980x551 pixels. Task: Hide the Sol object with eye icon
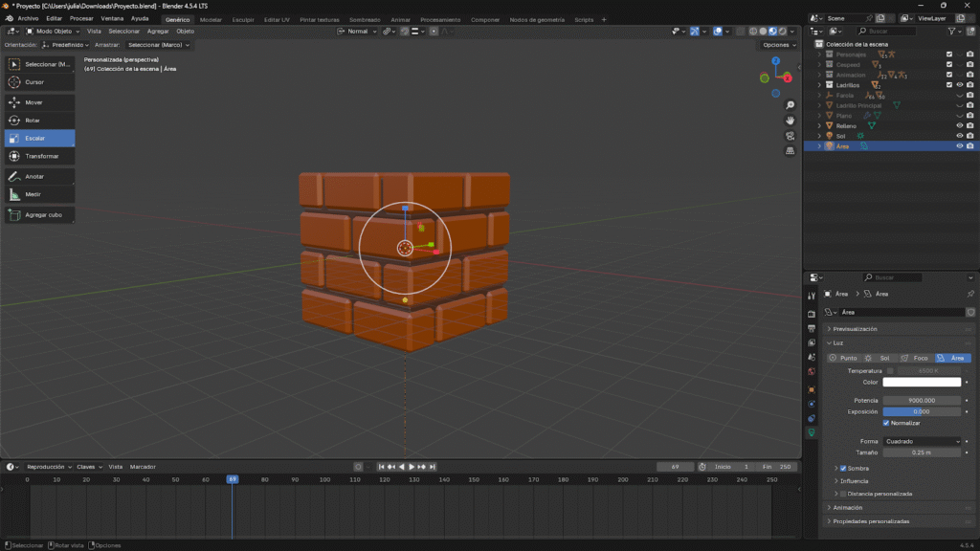[959, 136]
